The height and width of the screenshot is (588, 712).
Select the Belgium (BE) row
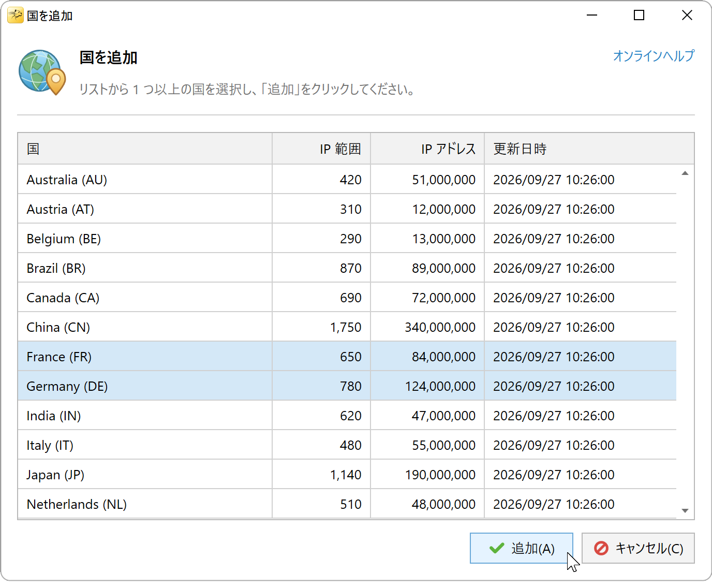[347, 239]
